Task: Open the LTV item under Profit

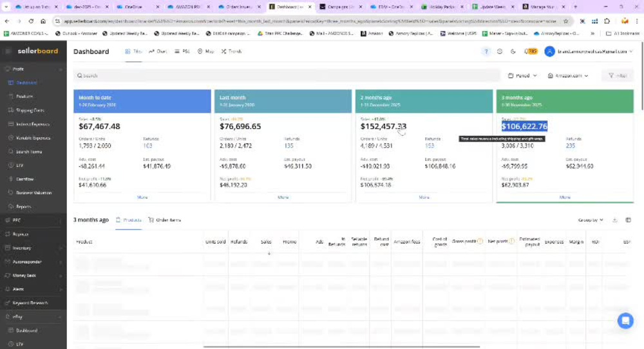Action: (x=20, y=165)
